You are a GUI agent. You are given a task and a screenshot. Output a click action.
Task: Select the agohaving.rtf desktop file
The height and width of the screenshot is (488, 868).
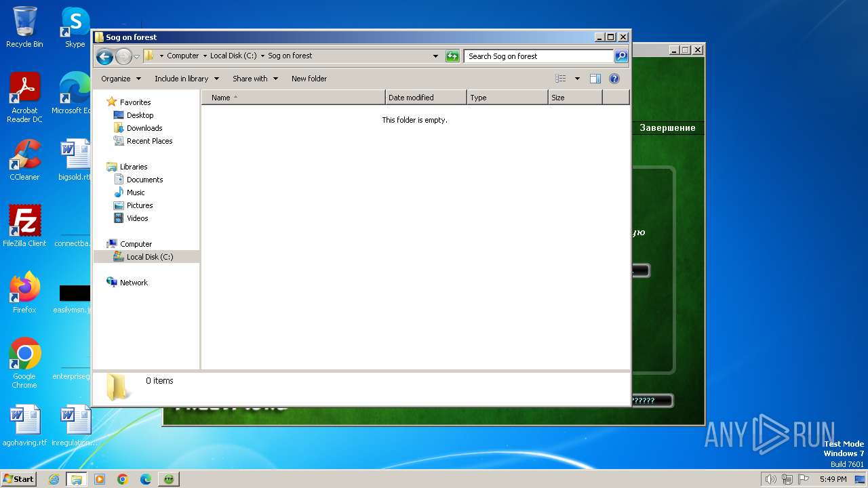24,426
